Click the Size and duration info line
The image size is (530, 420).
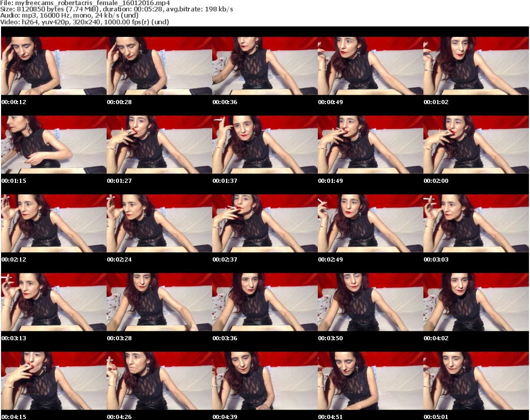point(116,9)
